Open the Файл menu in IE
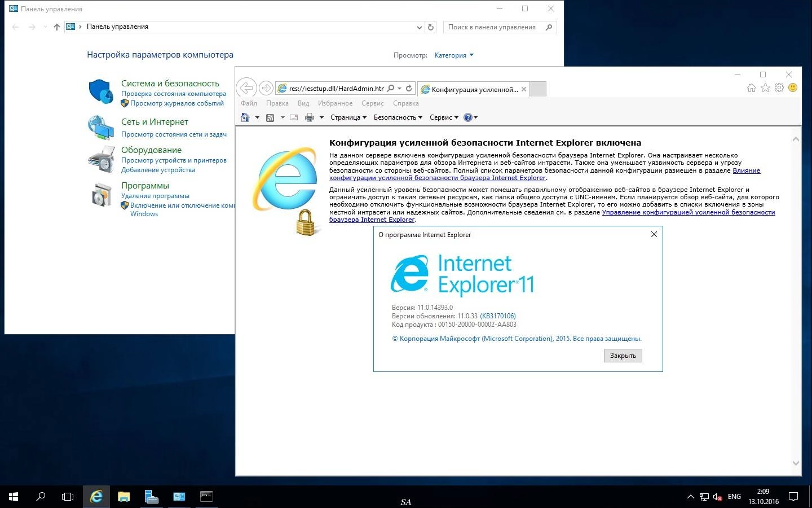812x508 pixels. 249,103
